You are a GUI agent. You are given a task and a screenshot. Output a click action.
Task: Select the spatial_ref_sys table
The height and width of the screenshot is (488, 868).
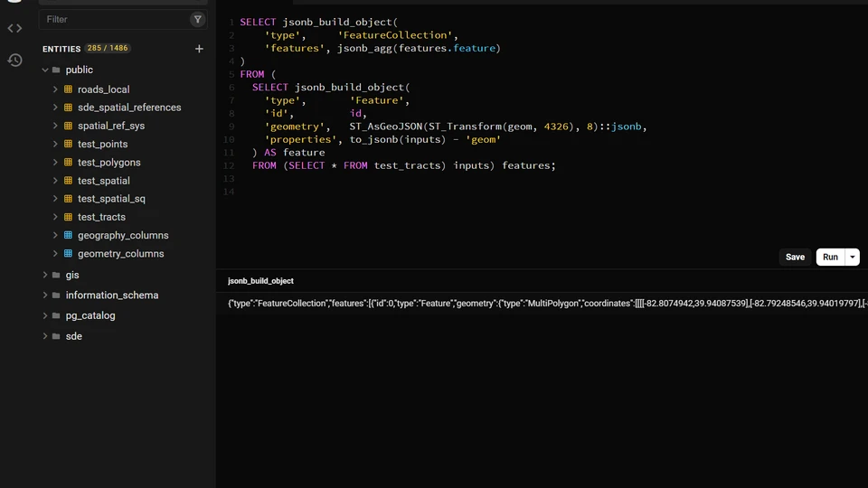111,126
